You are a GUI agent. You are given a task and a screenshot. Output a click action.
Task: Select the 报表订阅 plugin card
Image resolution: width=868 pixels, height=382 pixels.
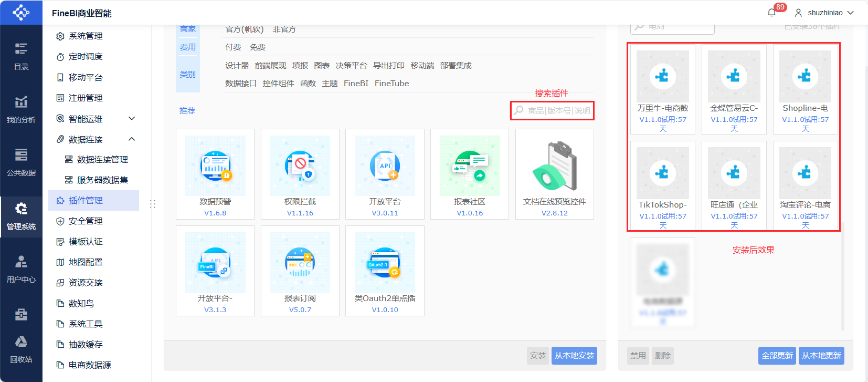click(x=300, y=271)
